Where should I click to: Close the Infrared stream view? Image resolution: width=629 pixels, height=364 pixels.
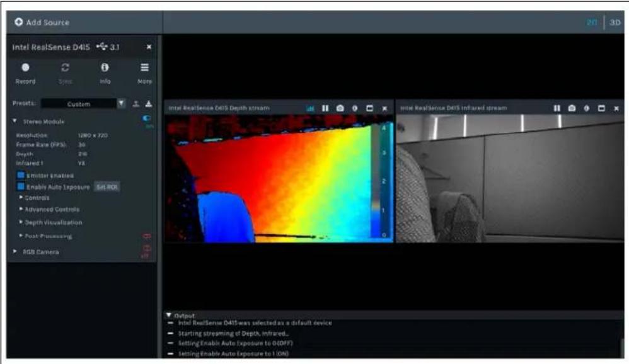click(x=616, y=108)
